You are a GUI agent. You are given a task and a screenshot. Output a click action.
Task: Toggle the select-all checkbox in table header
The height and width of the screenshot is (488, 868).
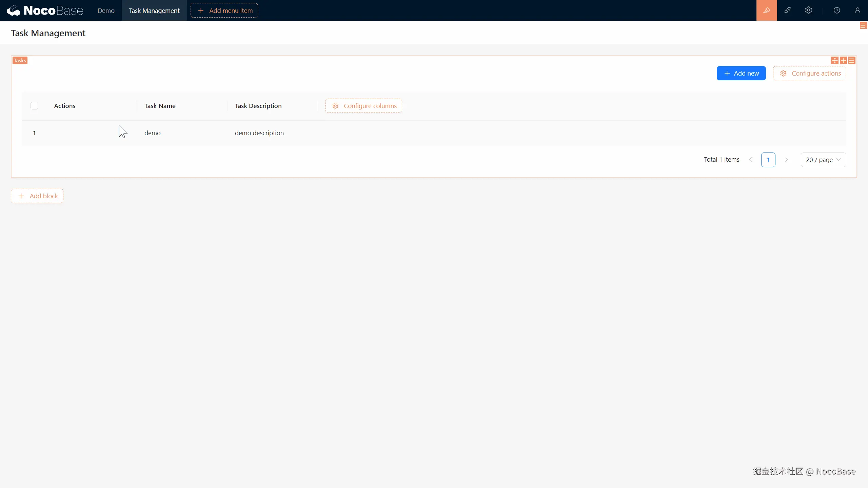coord(34,106)
